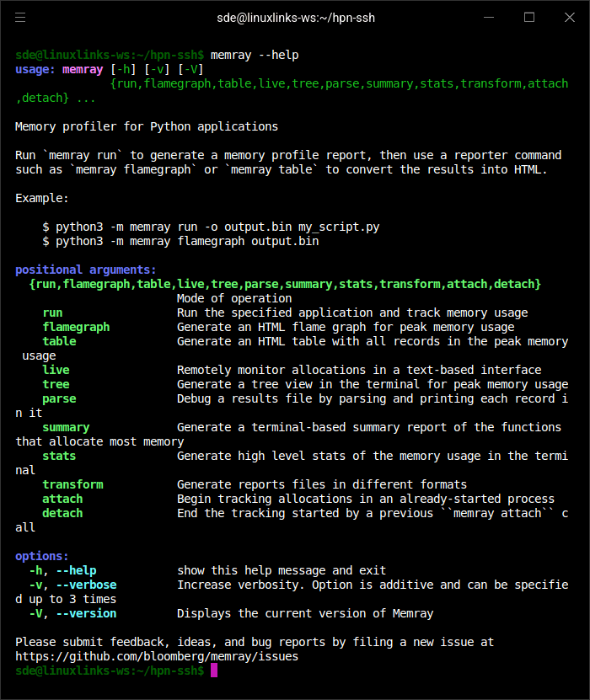Click the 'Mode of operation' text

(234, 298)
